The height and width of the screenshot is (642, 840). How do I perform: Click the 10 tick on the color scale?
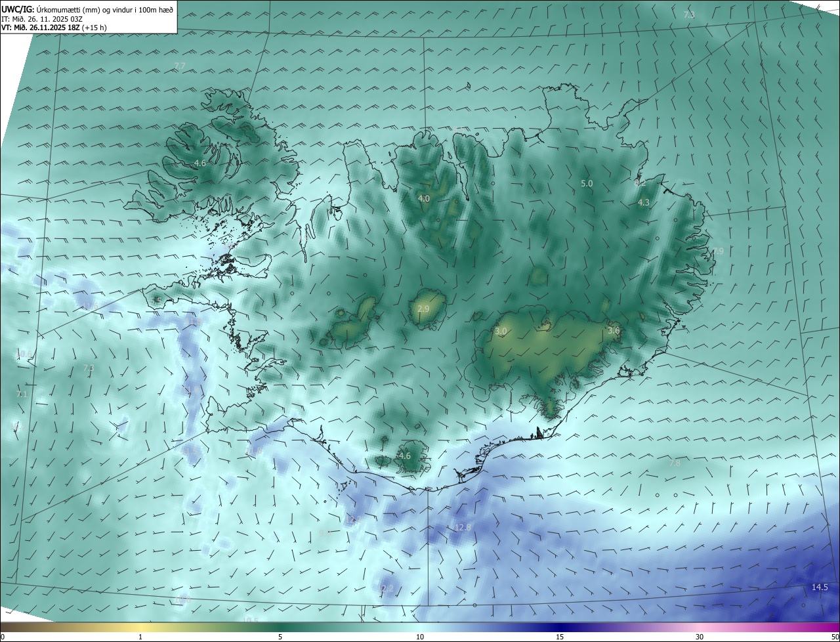[x=420, y=637]
